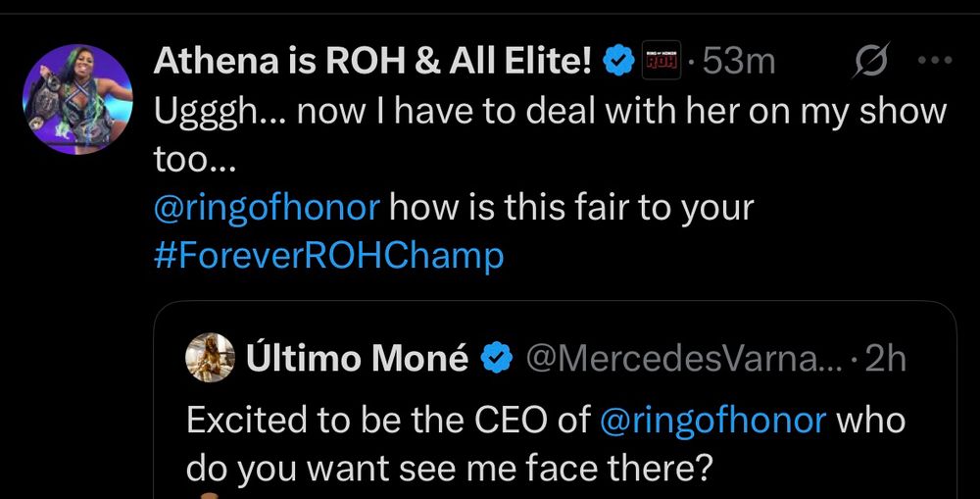
Task: Open Athena's profile picture
Action: (77, 99)
